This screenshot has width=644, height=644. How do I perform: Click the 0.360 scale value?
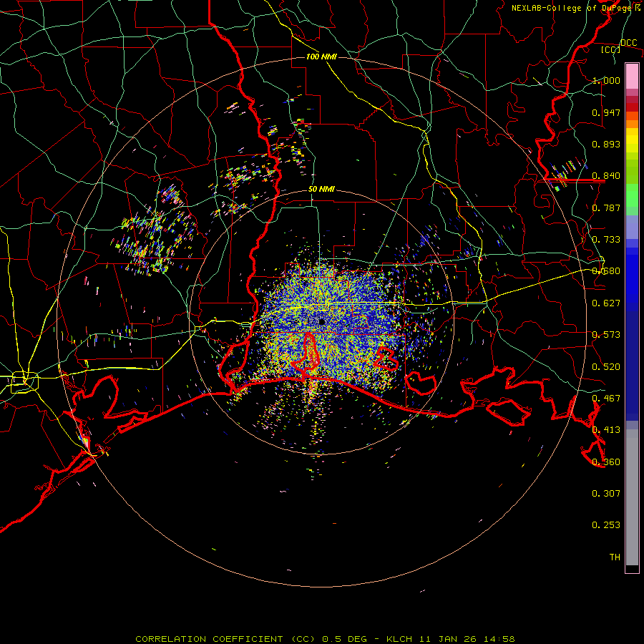click(x=606, y=462)
